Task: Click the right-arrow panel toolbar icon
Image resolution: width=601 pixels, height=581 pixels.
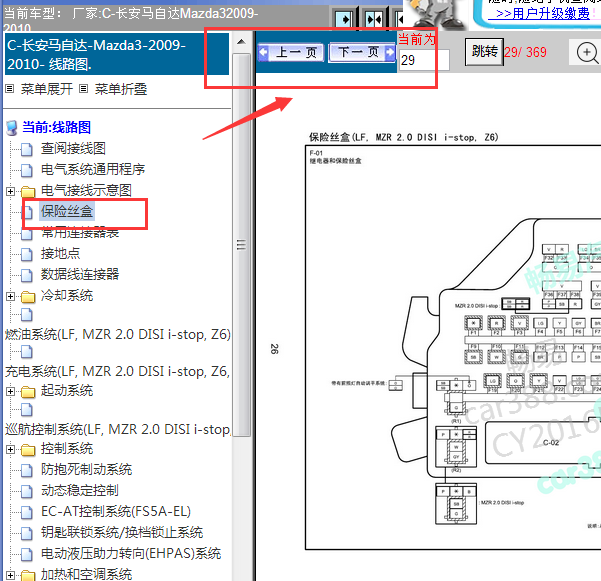Action: click(x=344, y=19)
